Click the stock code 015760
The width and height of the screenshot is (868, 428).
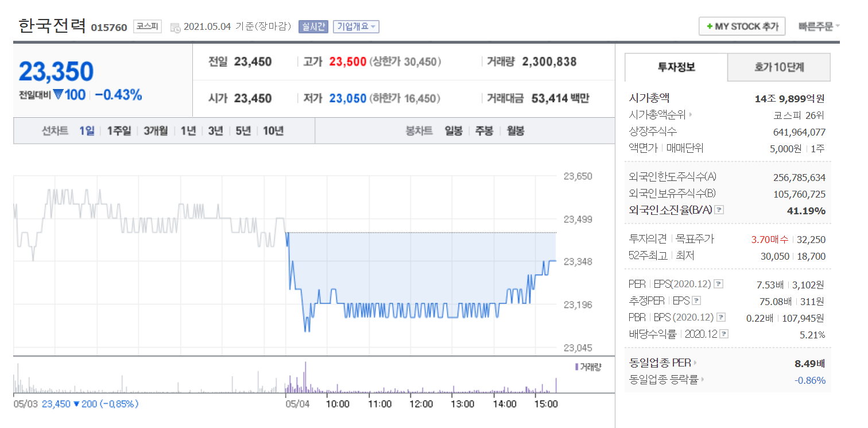click(x=109, y=28)
